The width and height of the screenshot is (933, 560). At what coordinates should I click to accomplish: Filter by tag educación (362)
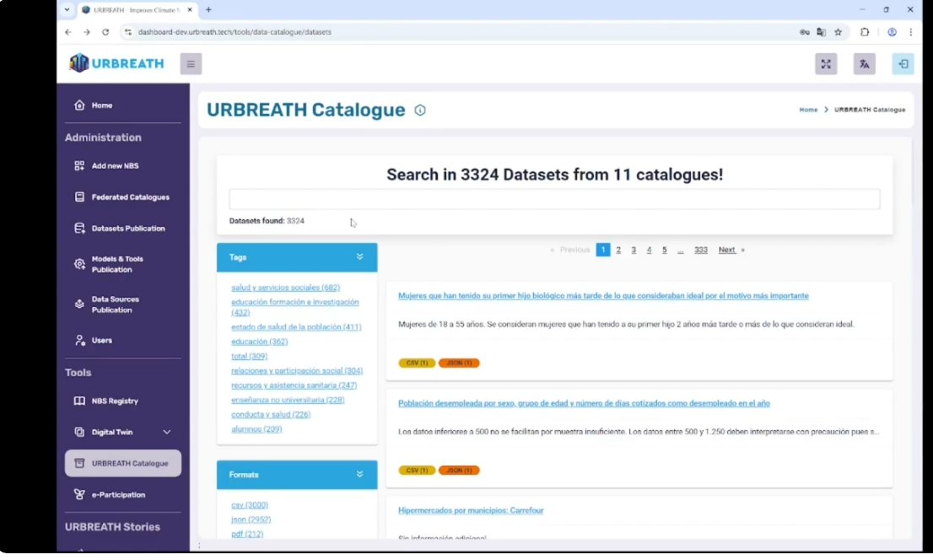point(260,342)
